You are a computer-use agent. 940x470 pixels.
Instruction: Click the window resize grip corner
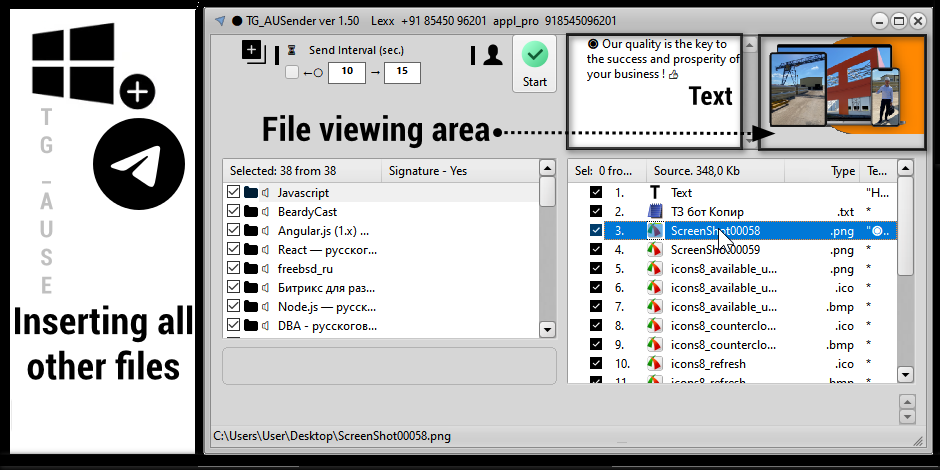point(917,441)
